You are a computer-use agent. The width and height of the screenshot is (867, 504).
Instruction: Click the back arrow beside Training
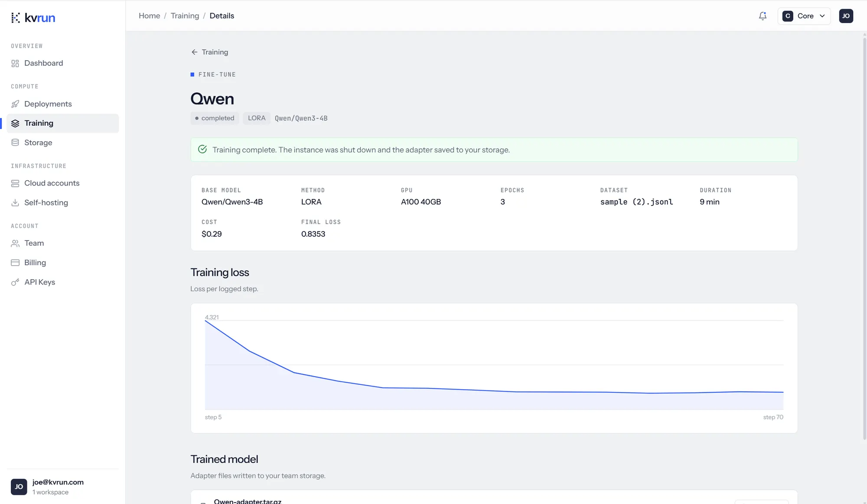194,52
